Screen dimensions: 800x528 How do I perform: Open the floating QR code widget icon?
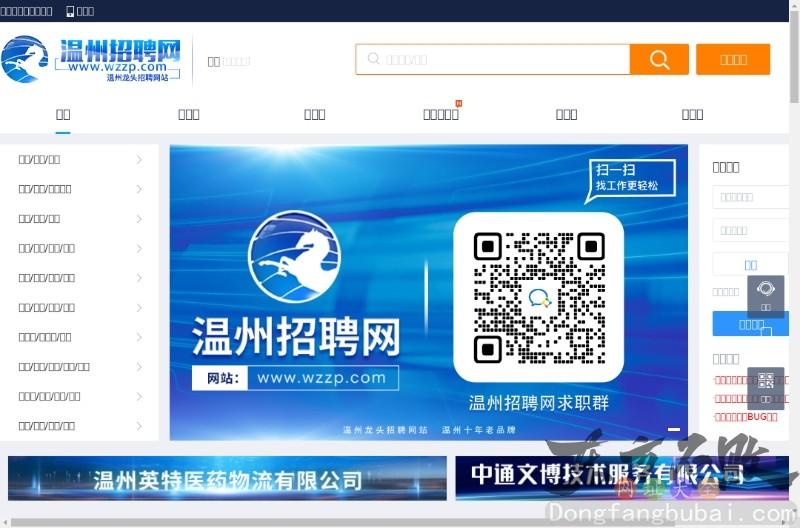[765, 388]
